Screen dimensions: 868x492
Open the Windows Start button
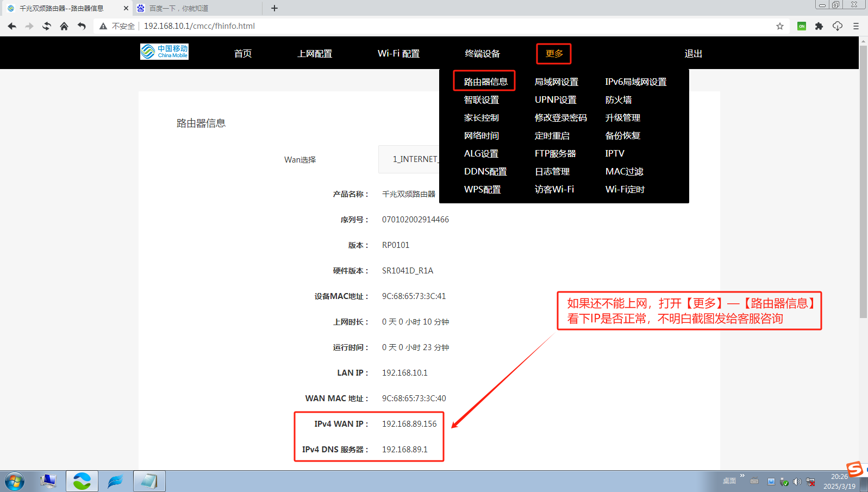15,482
